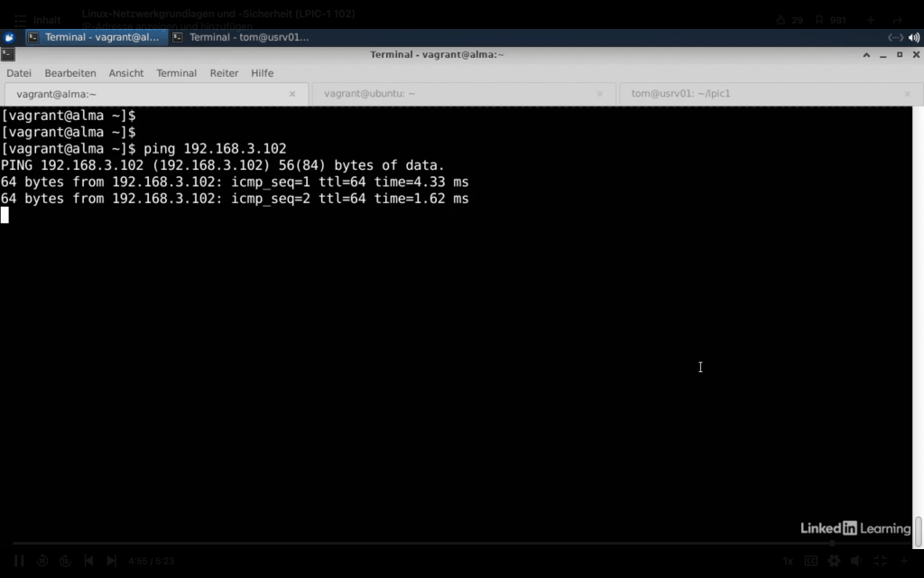Open the video player settings gear

(834, 561)
